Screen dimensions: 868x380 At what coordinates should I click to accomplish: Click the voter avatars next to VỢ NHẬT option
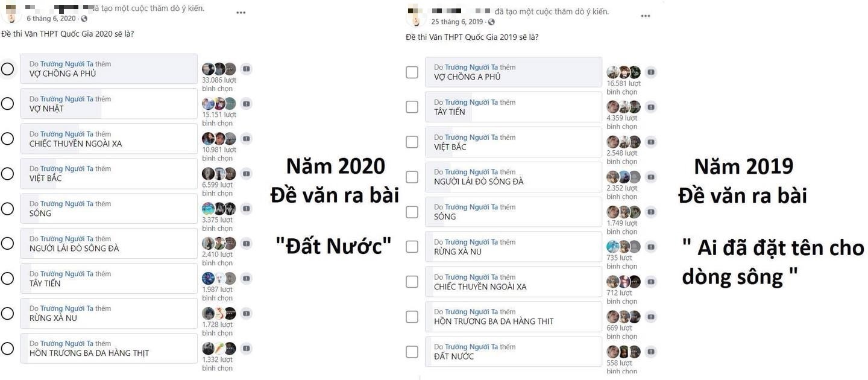point(219,104)
